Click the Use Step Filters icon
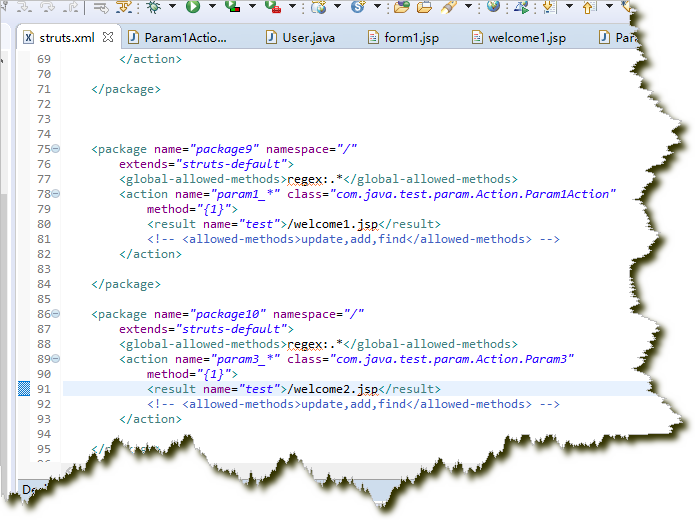Screen dimensions: 695x520 coord(124,7)
